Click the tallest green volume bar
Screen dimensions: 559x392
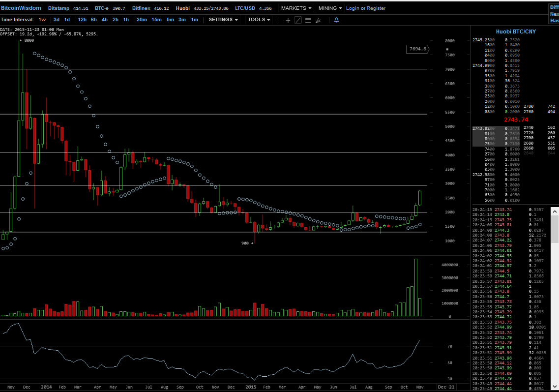(x=415, y=288)
